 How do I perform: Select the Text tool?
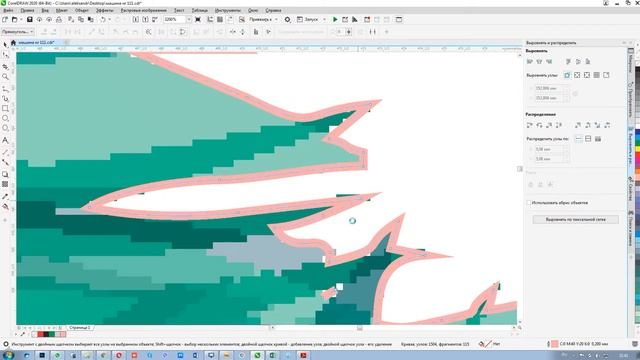pyautogui.click(x=5, y=140)
